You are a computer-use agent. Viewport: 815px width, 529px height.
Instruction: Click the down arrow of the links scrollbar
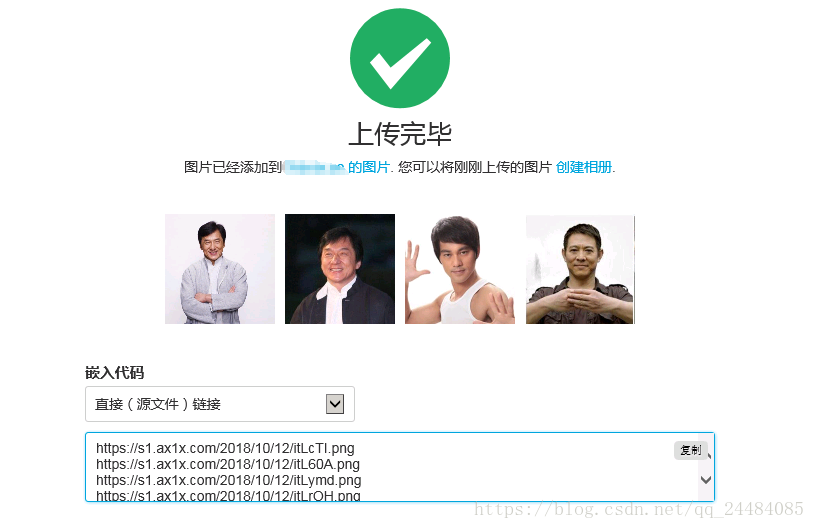[706, 480]
